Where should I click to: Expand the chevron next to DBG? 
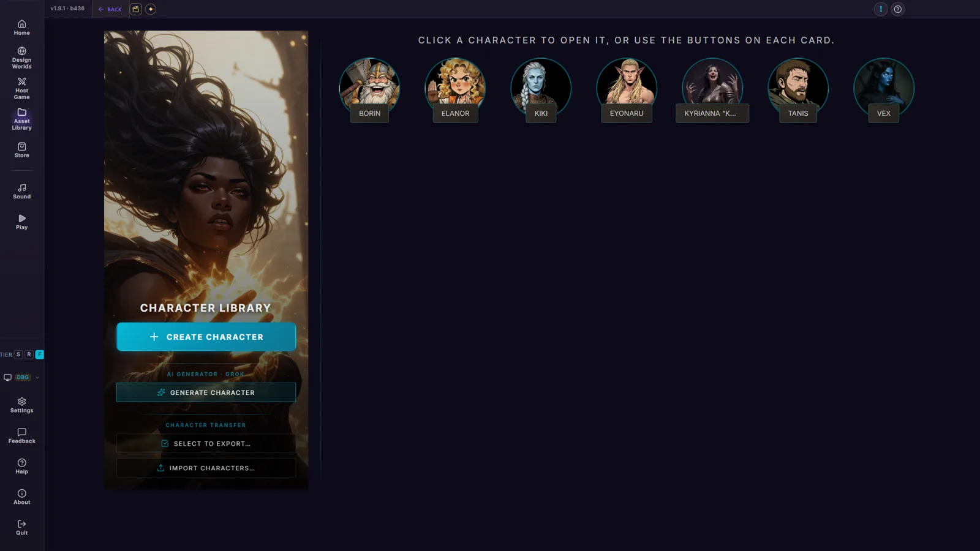(x=37, y=378)
